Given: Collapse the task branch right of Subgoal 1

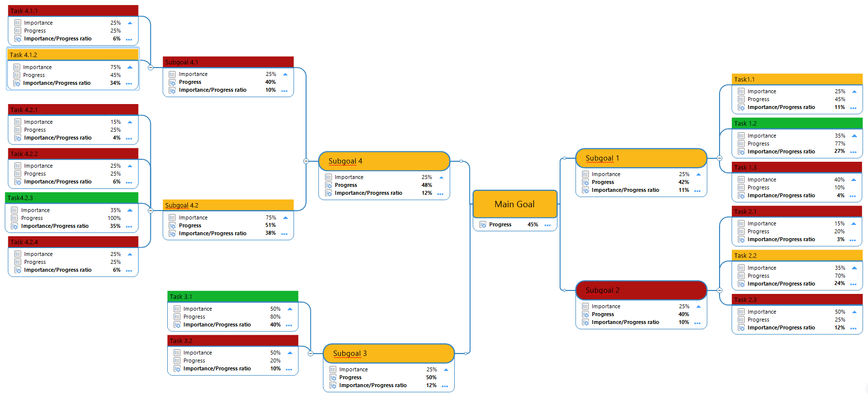Looking at the screenshot, I should click(x=720, y=158).
